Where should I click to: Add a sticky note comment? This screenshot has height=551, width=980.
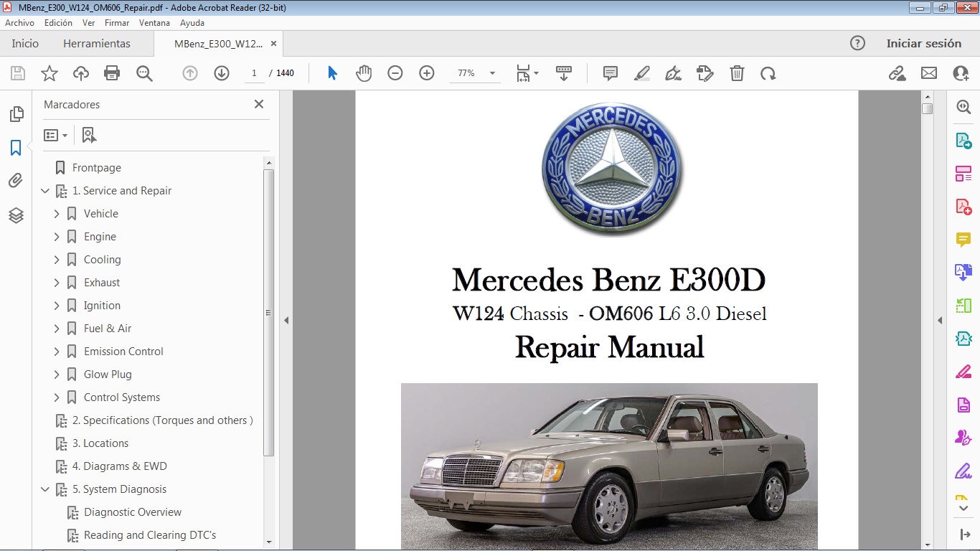pos(611,73)
